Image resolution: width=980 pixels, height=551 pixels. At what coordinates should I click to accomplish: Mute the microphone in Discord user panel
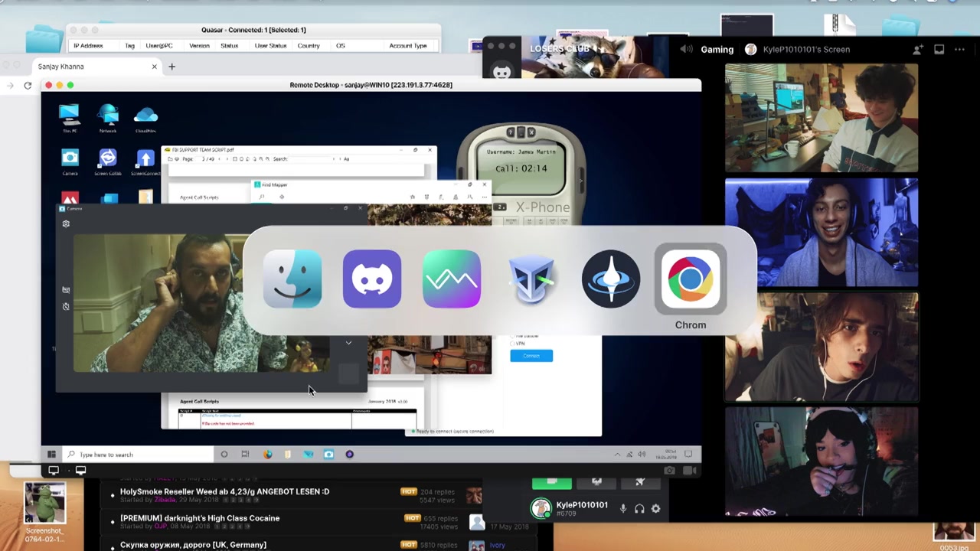click(623, 508)
